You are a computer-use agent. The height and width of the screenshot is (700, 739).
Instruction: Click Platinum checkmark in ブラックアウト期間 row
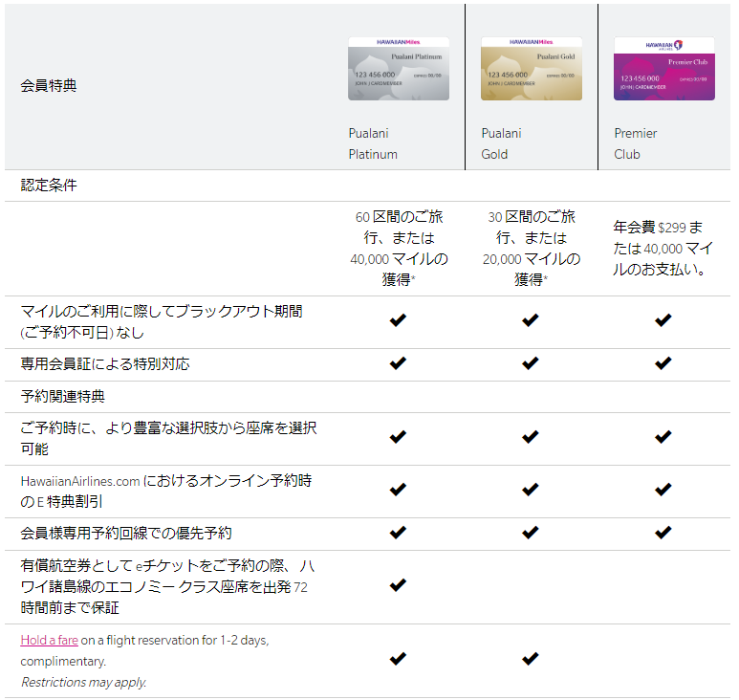tap(398, 320)
